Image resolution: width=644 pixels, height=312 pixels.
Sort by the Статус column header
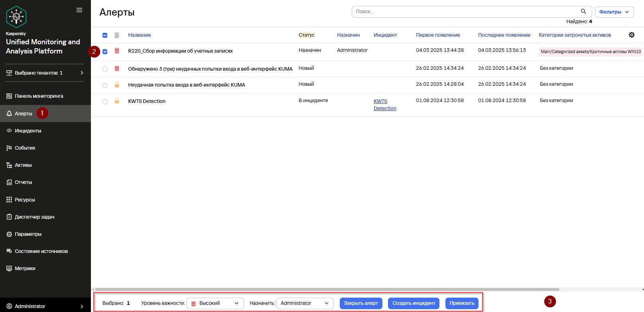(307, 35)
